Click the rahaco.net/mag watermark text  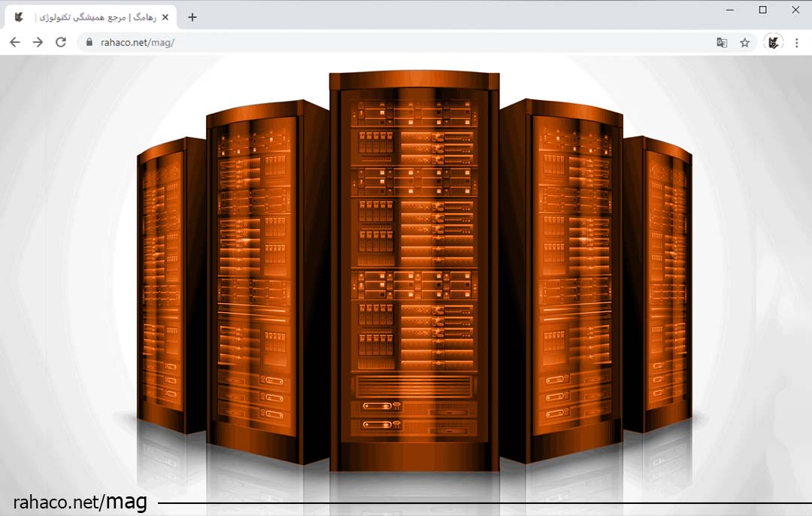pos(80,502)
